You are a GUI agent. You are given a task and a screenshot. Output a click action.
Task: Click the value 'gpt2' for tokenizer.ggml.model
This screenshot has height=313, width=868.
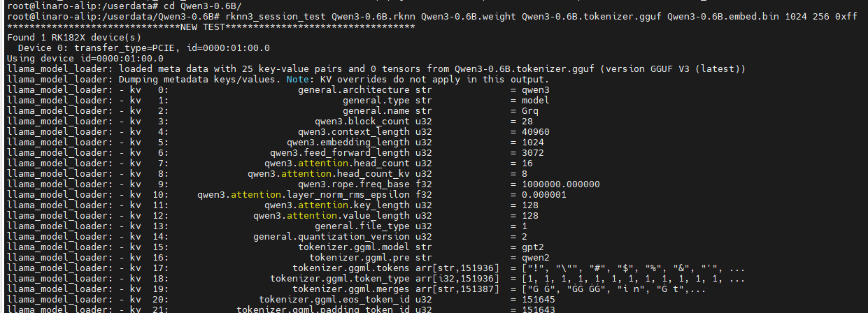pos(533,247)
